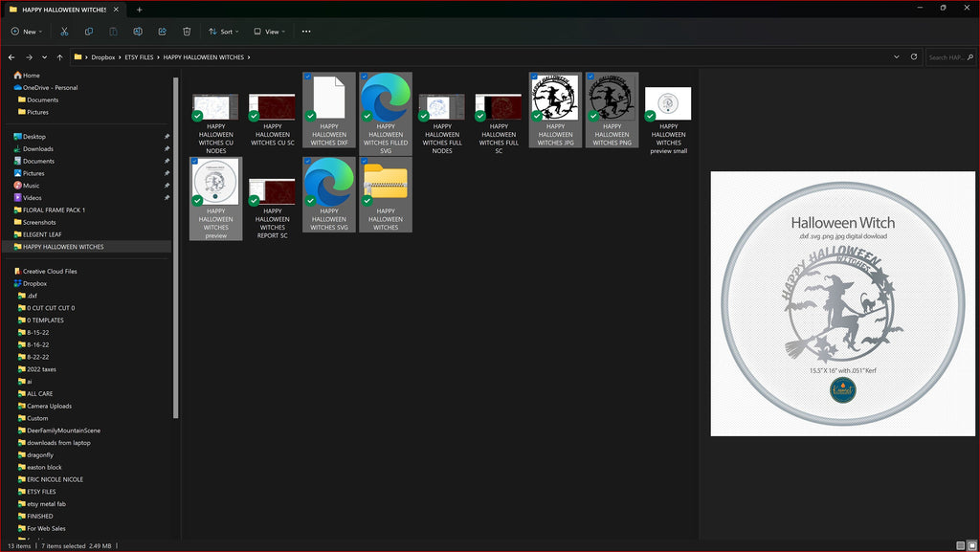Image resolution: width=980 pixels, height=552 pixels.
Task: Refresh the folder with the refresh icon
Action: (x=914, y=56)
